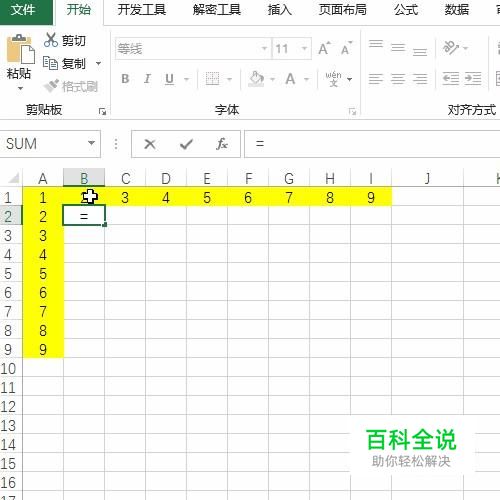The width and height of the screenshot is (500, 500).
Task: Switch to the 页面布局 tab
Action: tap(342, 10)
